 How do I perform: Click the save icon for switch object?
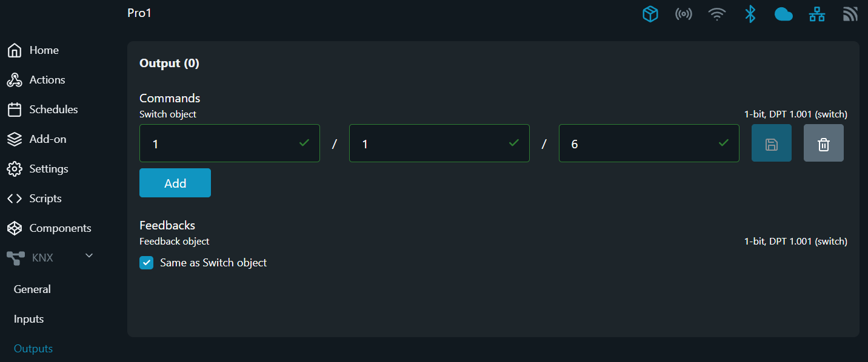point(772,143)
